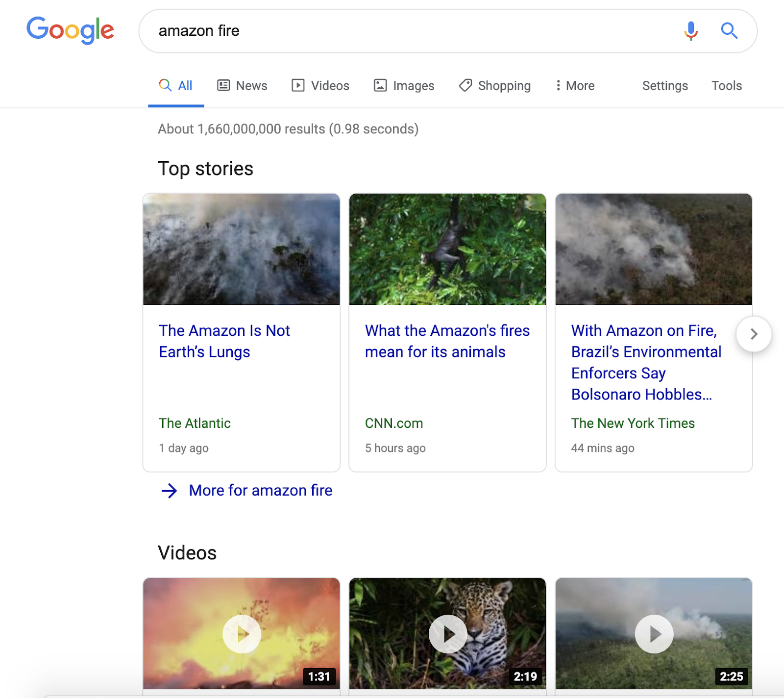
Task: Click the 2:19 duration badge
Action: [x=525, y=676]
